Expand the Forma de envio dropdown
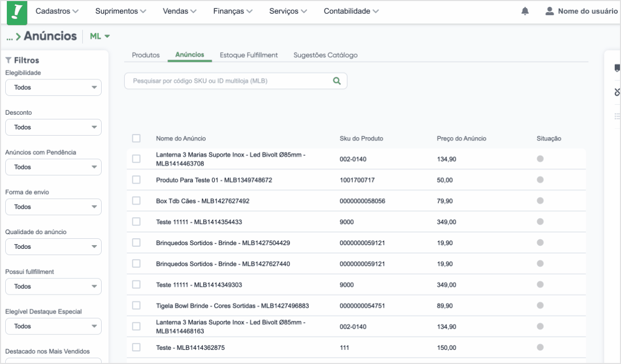Screen dimensions: 621x364 tap(54, 207)
